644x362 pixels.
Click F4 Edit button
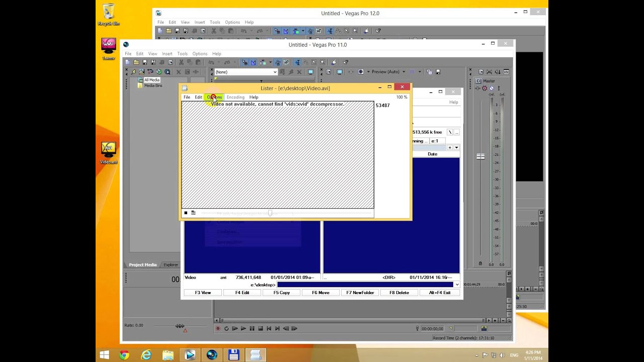(242, 293)
